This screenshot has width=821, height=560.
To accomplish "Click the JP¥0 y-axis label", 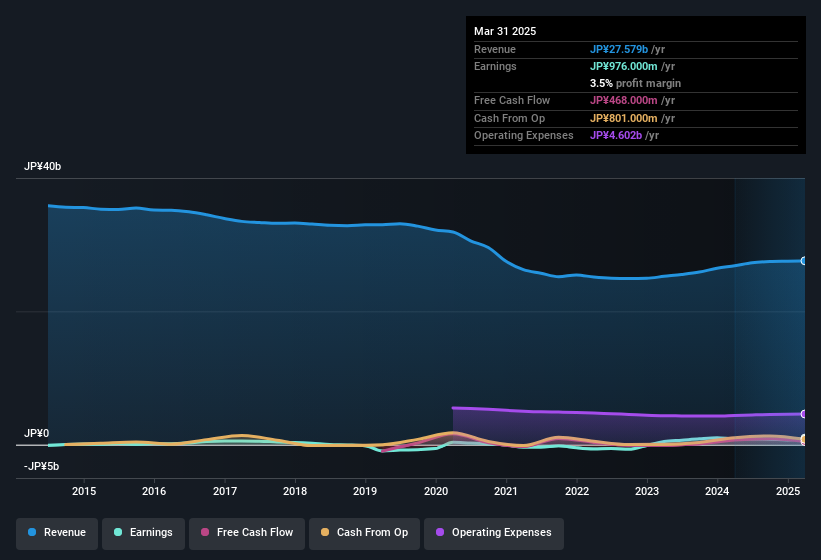I will click(37, 433).
